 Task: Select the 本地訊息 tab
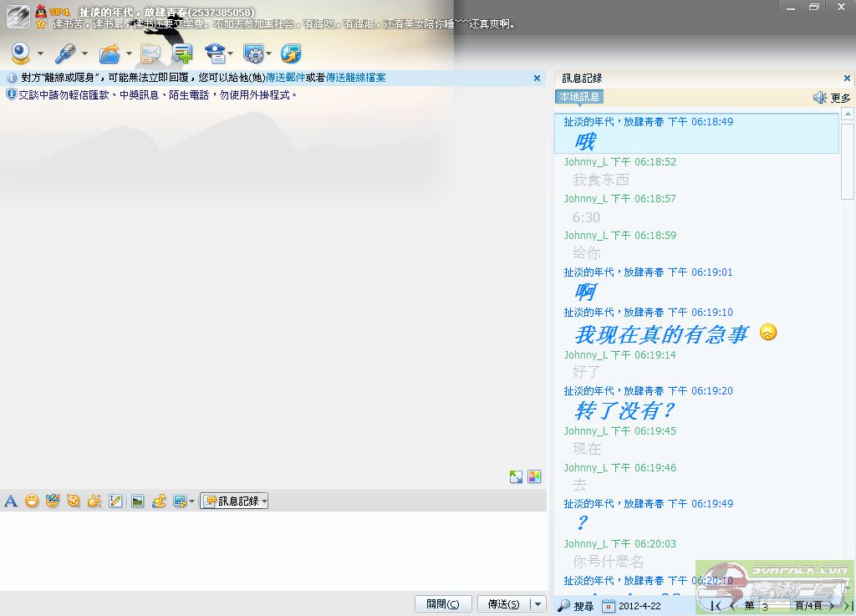tap(578, 97)
